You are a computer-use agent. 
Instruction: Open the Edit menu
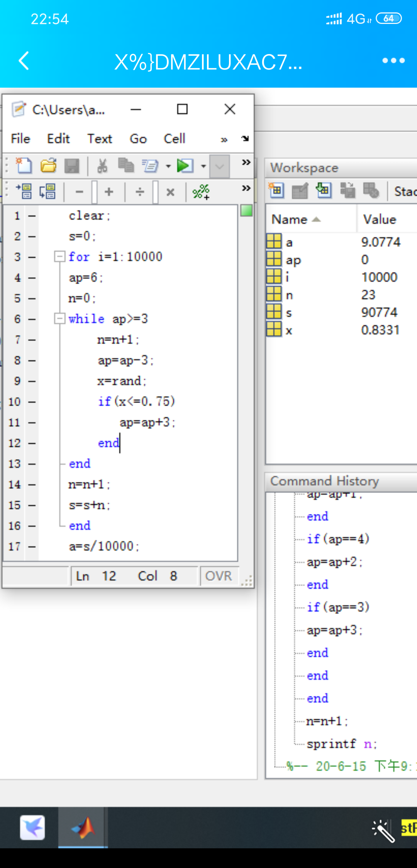[58, 139]
